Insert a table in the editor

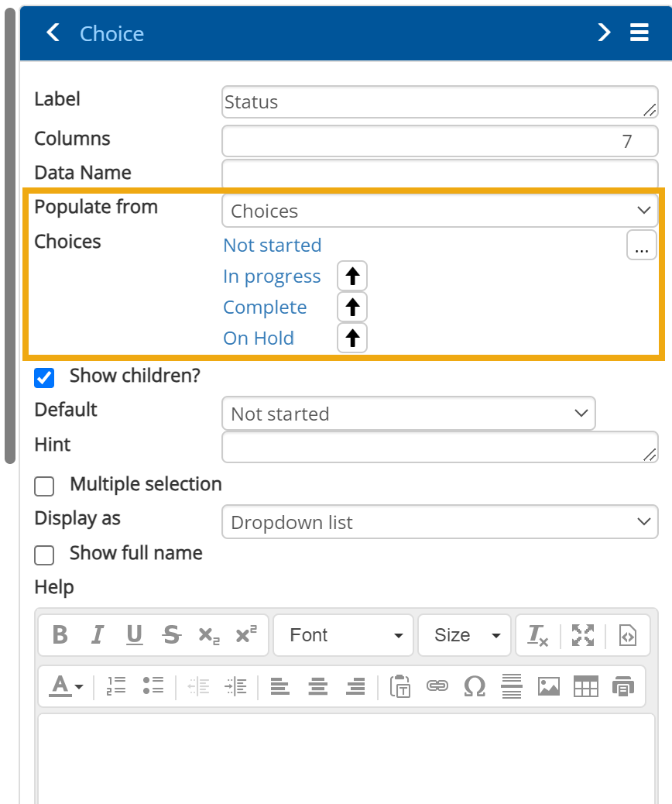(586, 685)
